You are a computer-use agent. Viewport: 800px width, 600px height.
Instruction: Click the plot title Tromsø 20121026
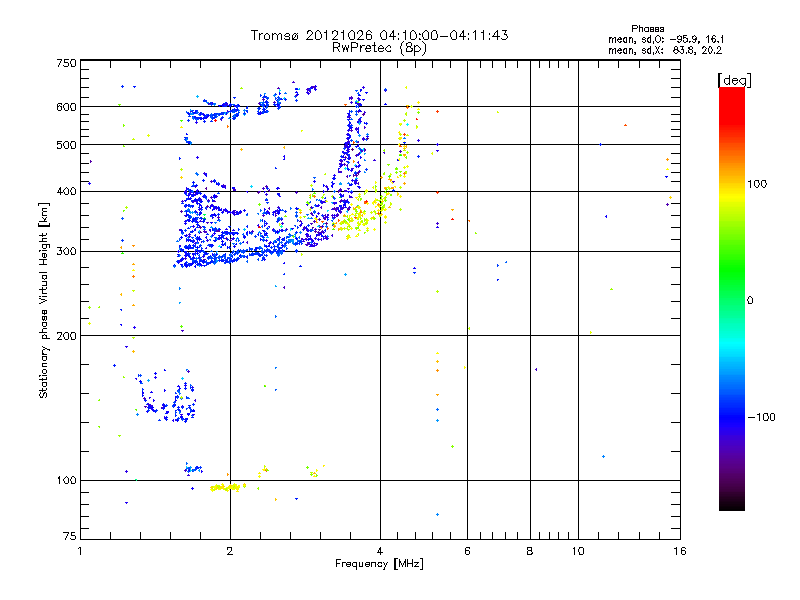(x=379, y=35)
